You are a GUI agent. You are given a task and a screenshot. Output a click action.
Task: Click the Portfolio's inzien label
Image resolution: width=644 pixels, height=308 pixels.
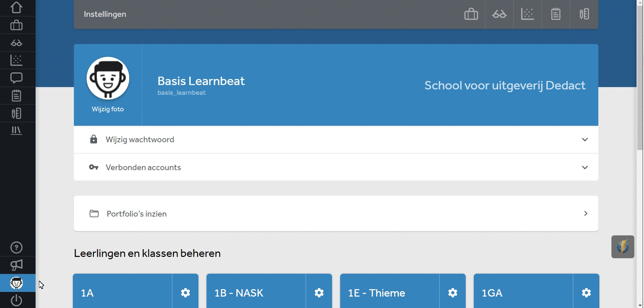tap(137, 214)
